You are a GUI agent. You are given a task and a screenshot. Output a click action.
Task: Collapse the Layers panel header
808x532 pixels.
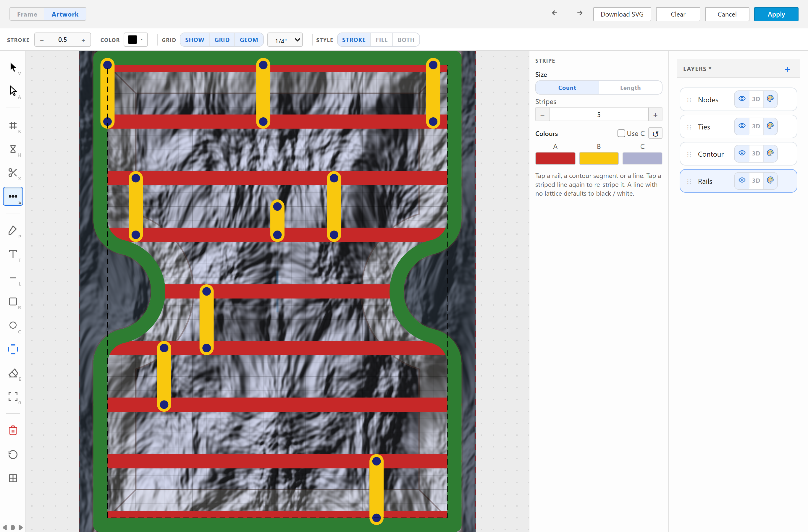click(x=697, y=69)
